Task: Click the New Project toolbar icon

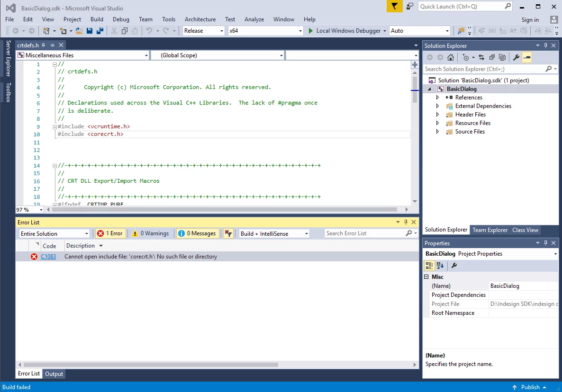Action: (x=46, y=31)
